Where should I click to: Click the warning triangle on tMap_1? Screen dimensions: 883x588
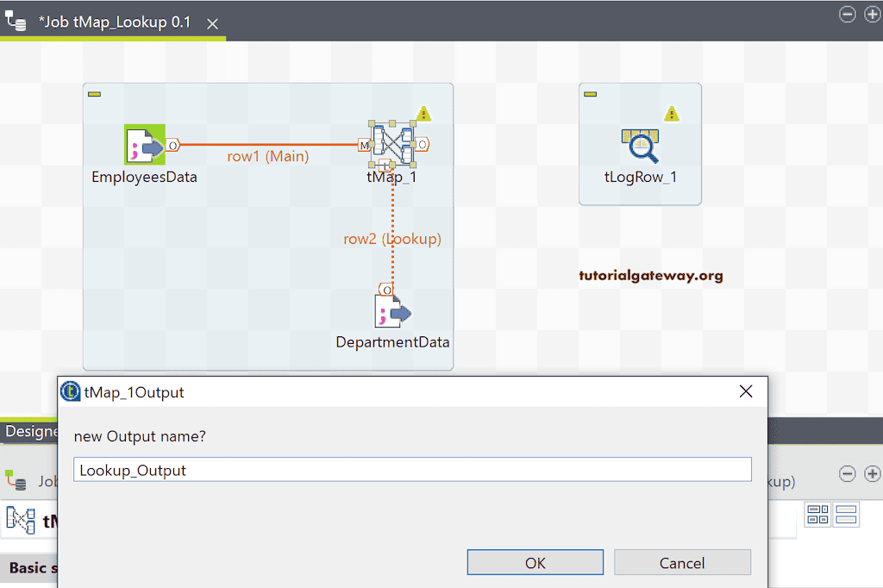(x=423, y=113)
